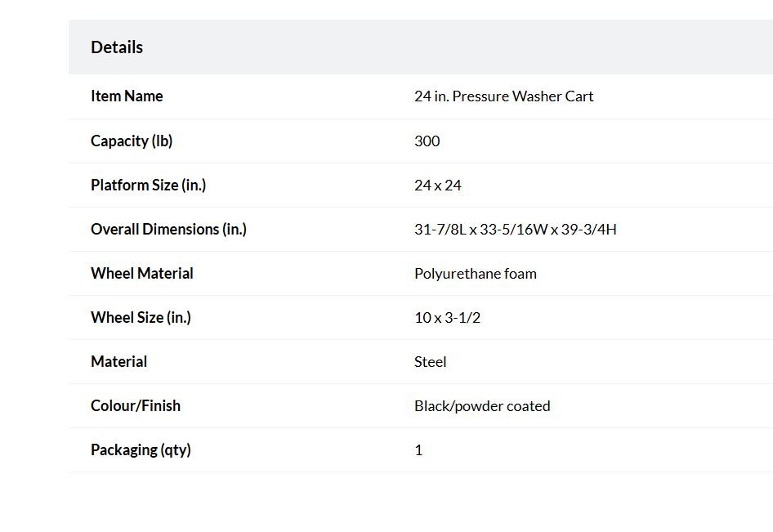The image size is (773, 532).
Task: Click the packaging quantity value 1
Action: click(418, 450)
